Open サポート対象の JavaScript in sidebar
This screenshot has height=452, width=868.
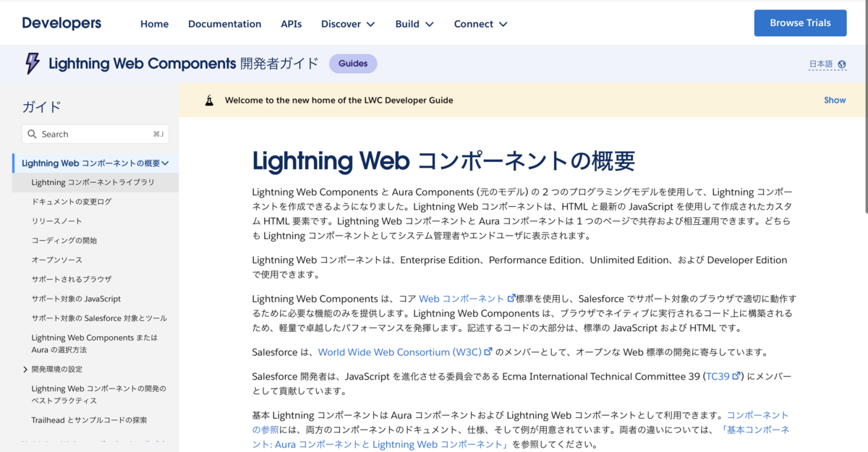(76, 299)
